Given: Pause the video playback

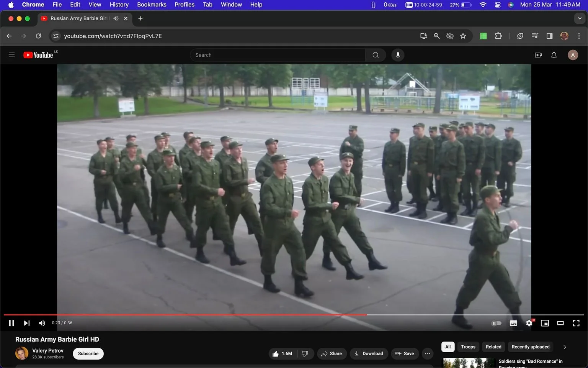Looking at the screenshot, I should point(11,323).
